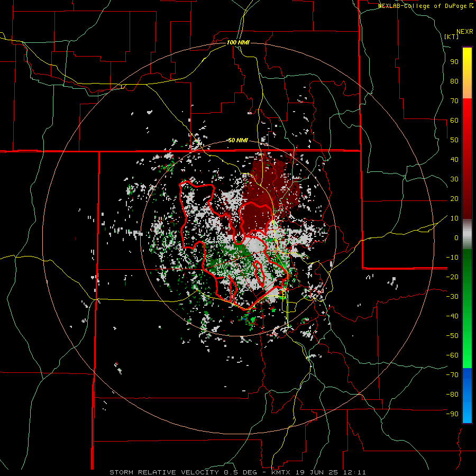Click the -50 value on the velocity scale

pyautogui.click(x=452, y=336)
